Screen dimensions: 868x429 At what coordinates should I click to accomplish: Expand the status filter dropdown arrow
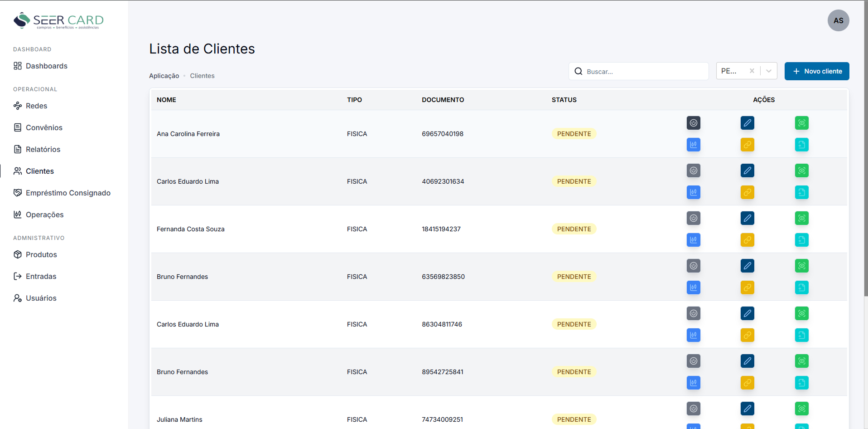click(769, 71)
